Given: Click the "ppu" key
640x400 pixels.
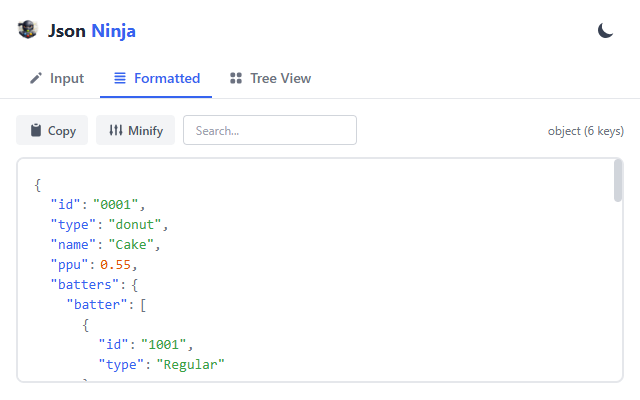Looking at the screenshot, I should (69, 264).
